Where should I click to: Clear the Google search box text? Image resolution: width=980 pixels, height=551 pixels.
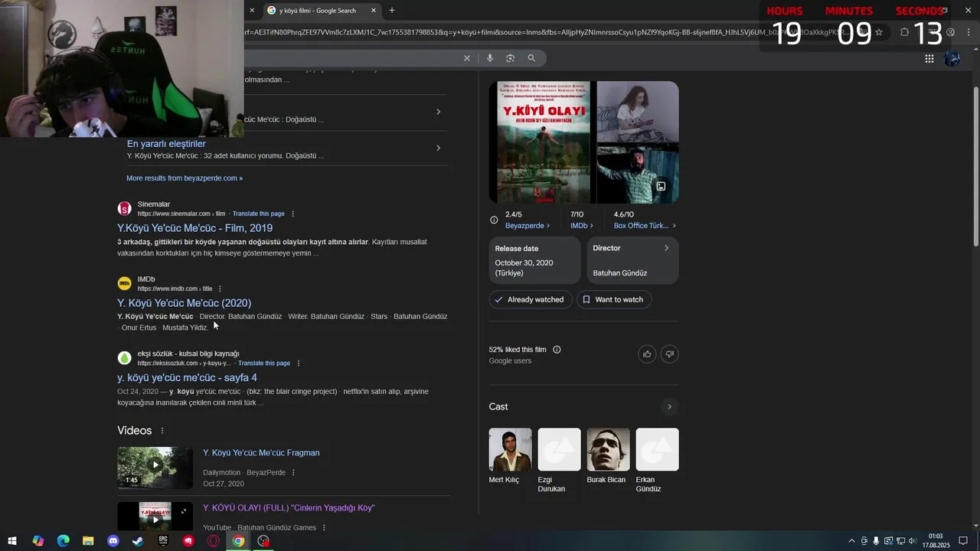tap(467, 58)
